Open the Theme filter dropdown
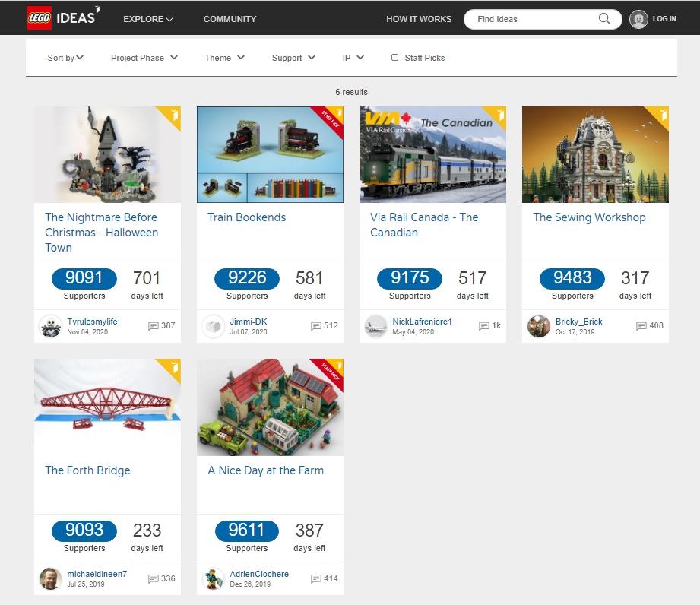700x605 pixels. tap(224, 58)
